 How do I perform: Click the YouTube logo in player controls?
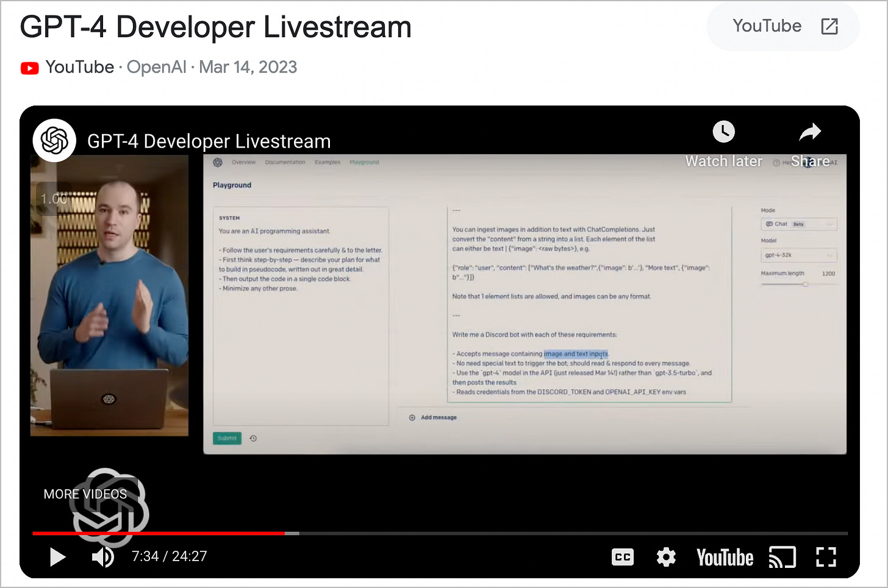(725, 558)
